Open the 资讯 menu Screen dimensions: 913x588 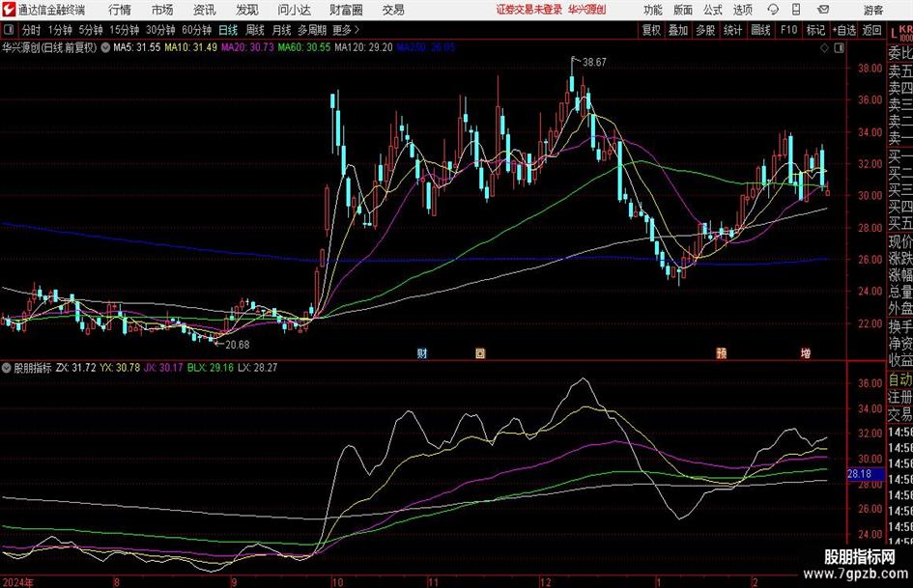tap(205, 10)
